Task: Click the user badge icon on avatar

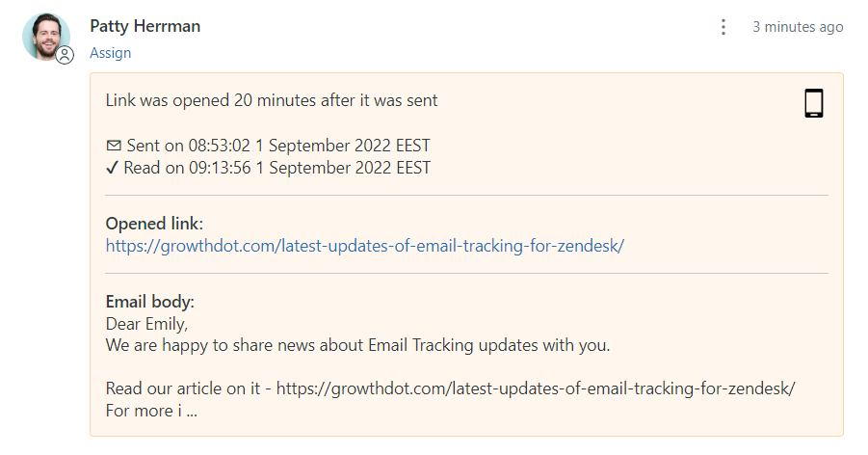Action: (x=65, y=55)
